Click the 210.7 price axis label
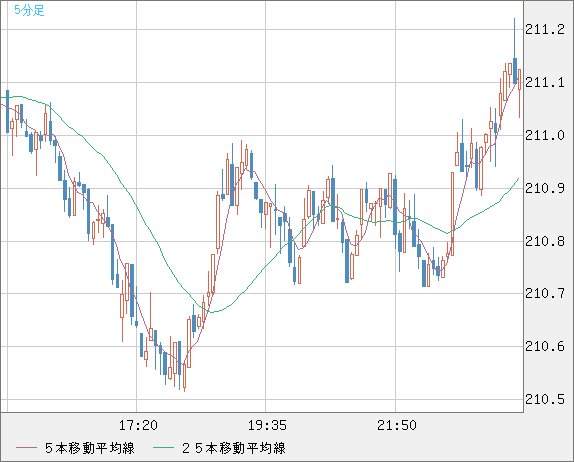The image size is (574, 462). (x=545, y=294)
